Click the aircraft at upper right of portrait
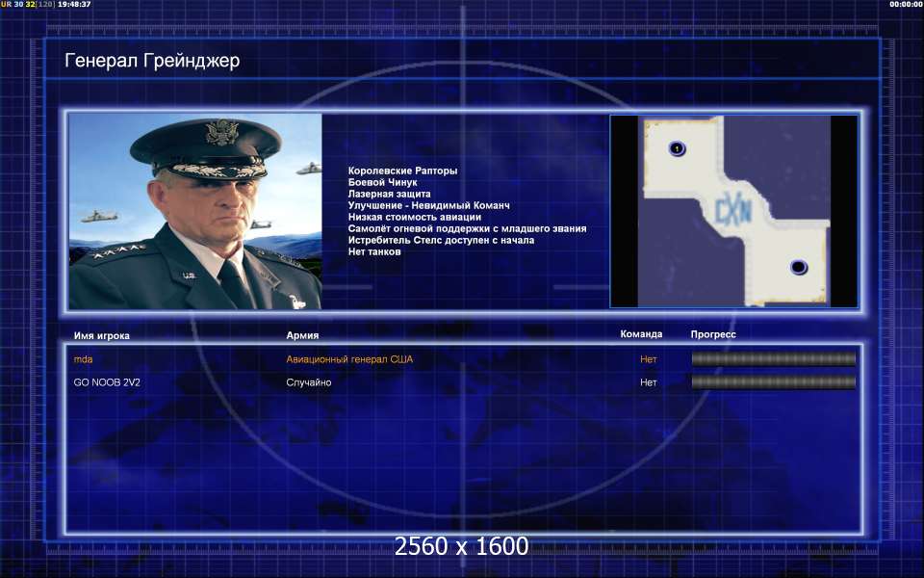This screenshot has height=578, width=924. [309, 169]
